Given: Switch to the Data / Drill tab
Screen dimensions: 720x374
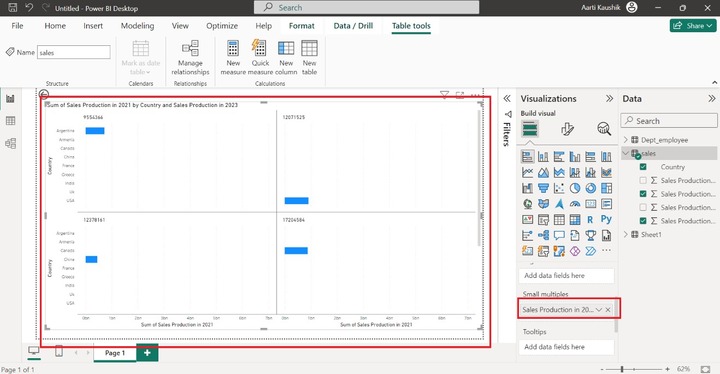Looking at the screenshot, I should click(353, 26).
